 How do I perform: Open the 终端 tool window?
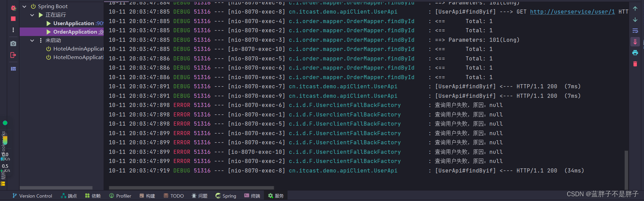252,196
